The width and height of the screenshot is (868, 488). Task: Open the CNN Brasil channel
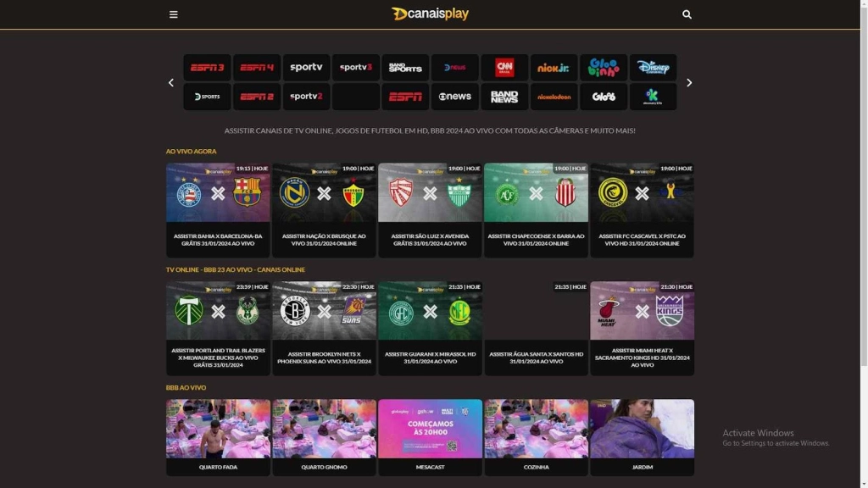pyautogui.click(x=504, y=68)
